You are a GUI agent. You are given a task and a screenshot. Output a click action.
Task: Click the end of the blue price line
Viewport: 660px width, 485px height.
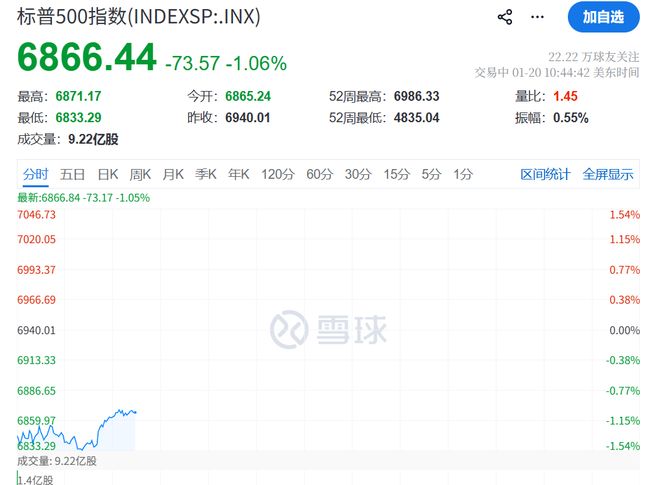coord(135,412)
